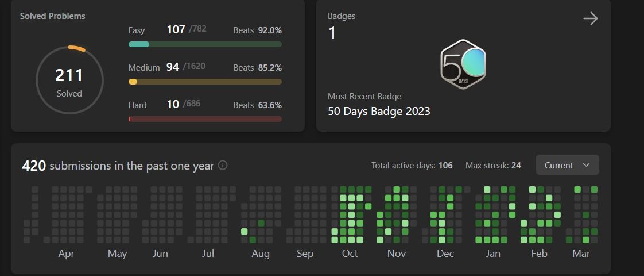
Task: Click the Medium difficulty label
Action: [144, 68]
